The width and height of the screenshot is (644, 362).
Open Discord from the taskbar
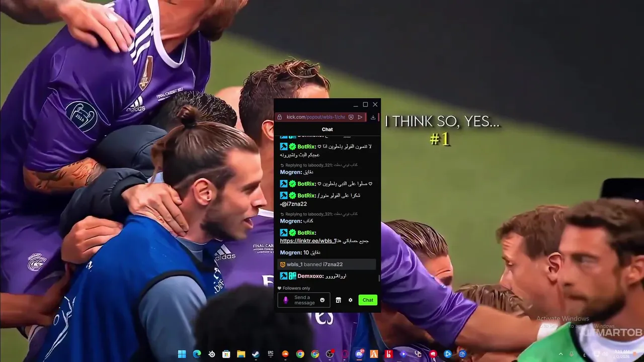[359, 354]
